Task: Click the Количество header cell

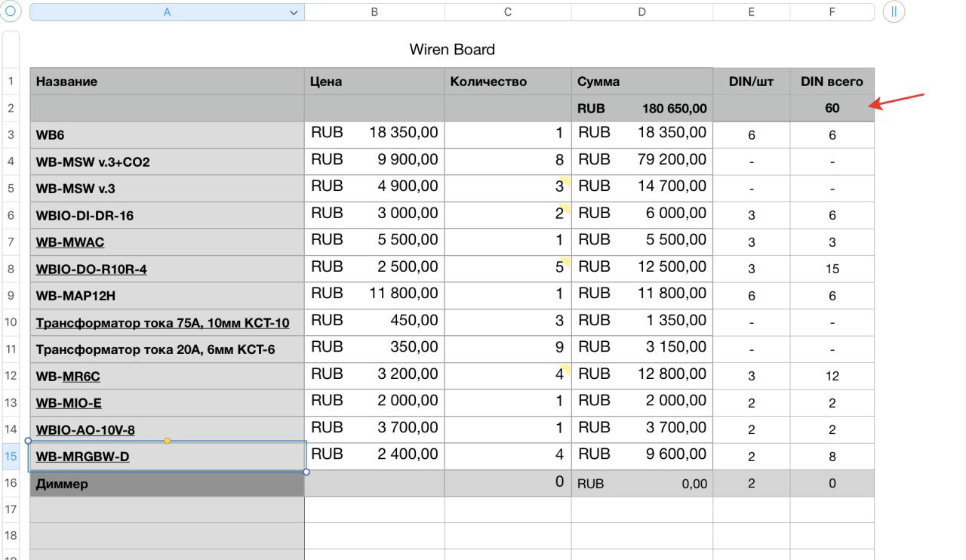Action: [x=508, y=82]
